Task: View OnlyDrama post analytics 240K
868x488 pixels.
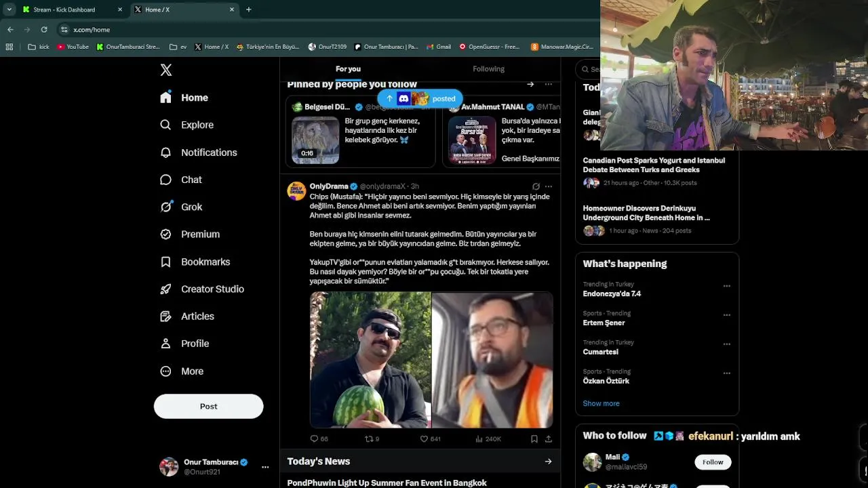Action: (488, 439)
